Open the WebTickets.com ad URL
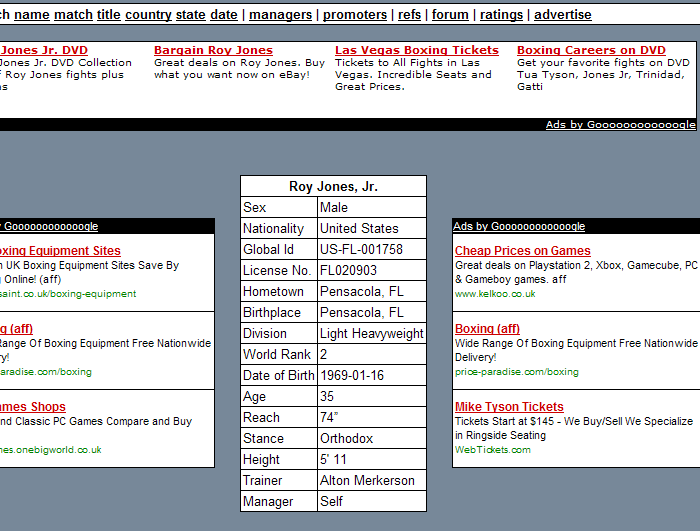This screenshot has width=700, height=531. (493, 450)
